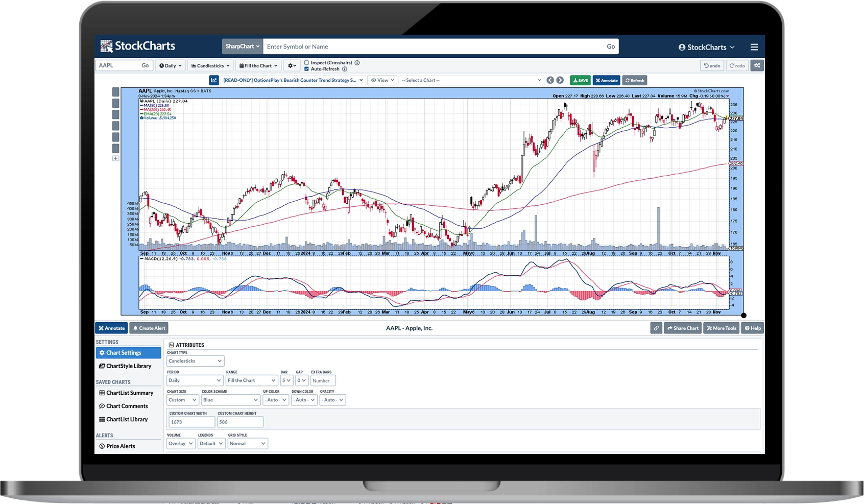Click the chart icon beside the ChartStyle name
Image resolution: width=864 pixels, height=504 pixels.
point(214,80)
